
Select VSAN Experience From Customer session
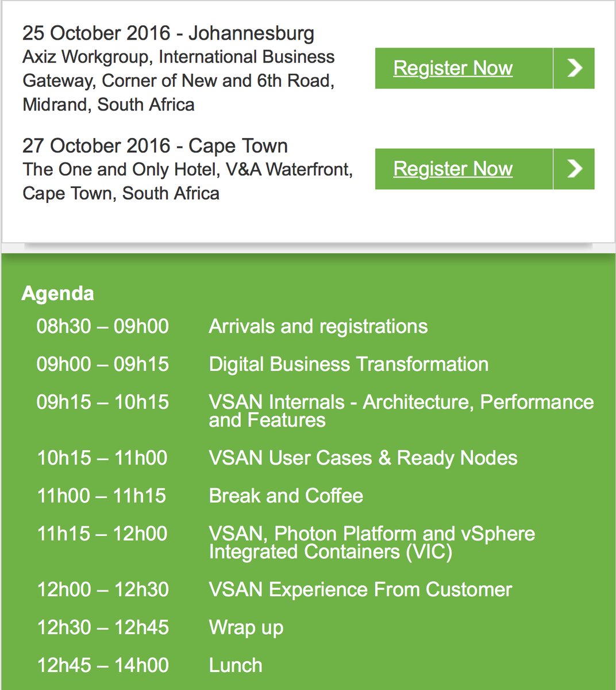(360, 590)
